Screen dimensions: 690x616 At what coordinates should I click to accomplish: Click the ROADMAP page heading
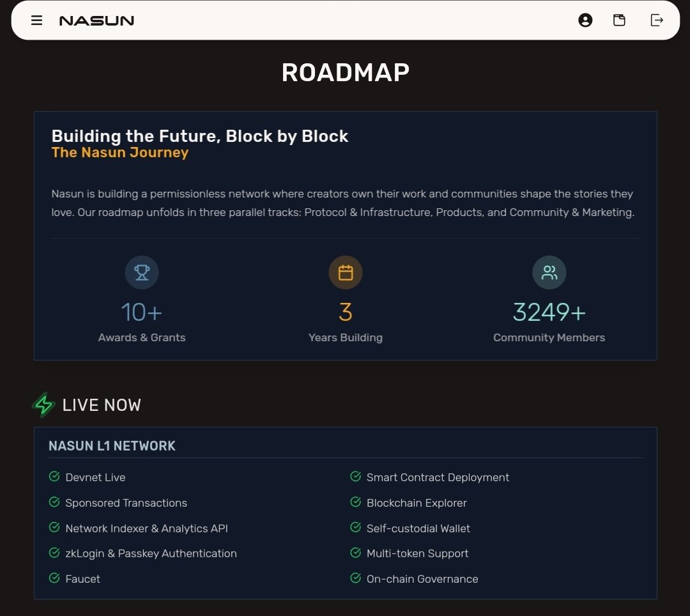click(346, 73)
